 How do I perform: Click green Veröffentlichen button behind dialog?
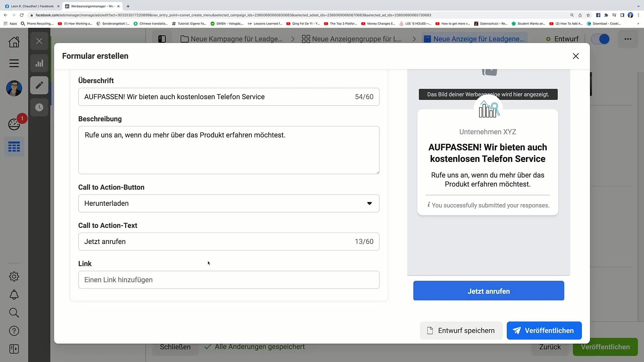point(605,347)
